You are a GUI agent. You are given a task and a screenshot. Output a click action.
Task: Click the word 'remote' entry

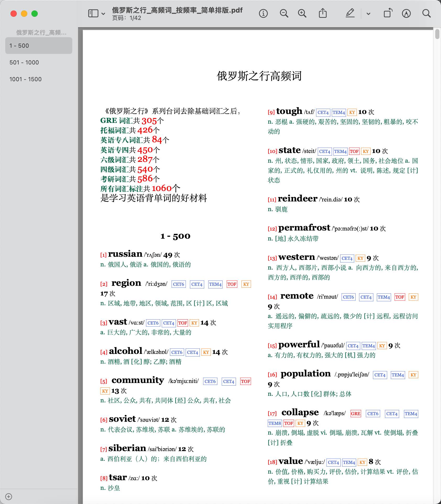click(x=297, y=296)
